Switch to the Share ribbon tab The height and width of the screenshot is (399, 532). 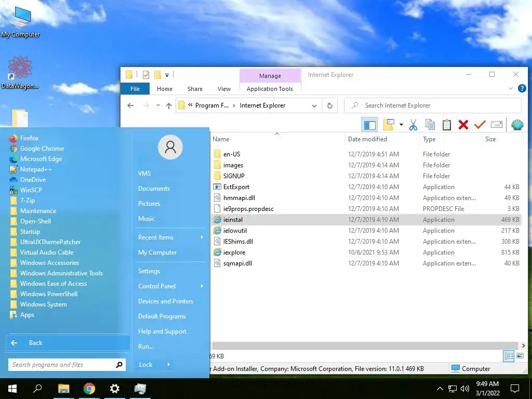click(195, 89)
